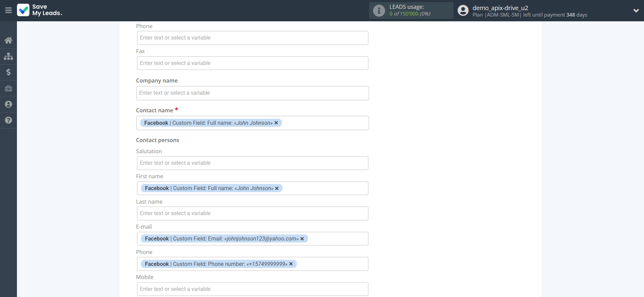The height and width of the screenshot is (297, 644).
Task: Remove Full name variable from First name
Action: (277, 188)
